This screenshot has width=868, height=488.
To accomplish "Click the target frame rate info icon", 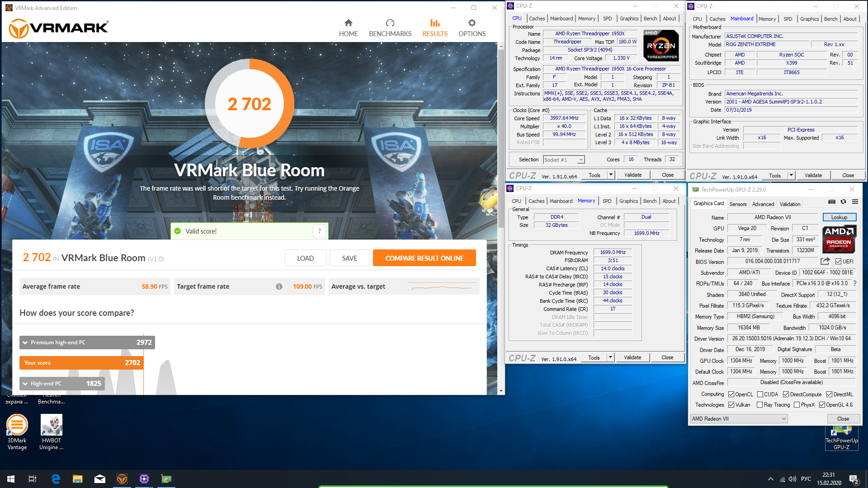I will point(279,286).
